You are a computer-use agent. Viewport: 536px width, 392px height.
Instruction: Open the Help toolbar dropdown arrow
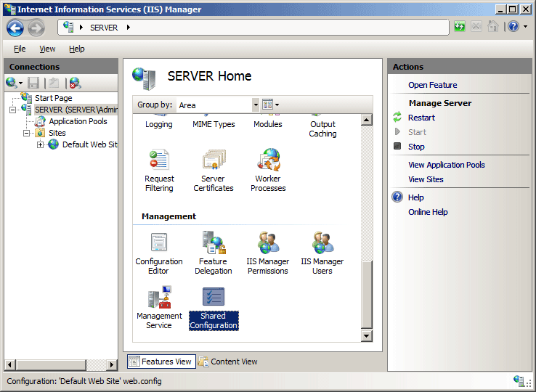(x=525, y=26)
